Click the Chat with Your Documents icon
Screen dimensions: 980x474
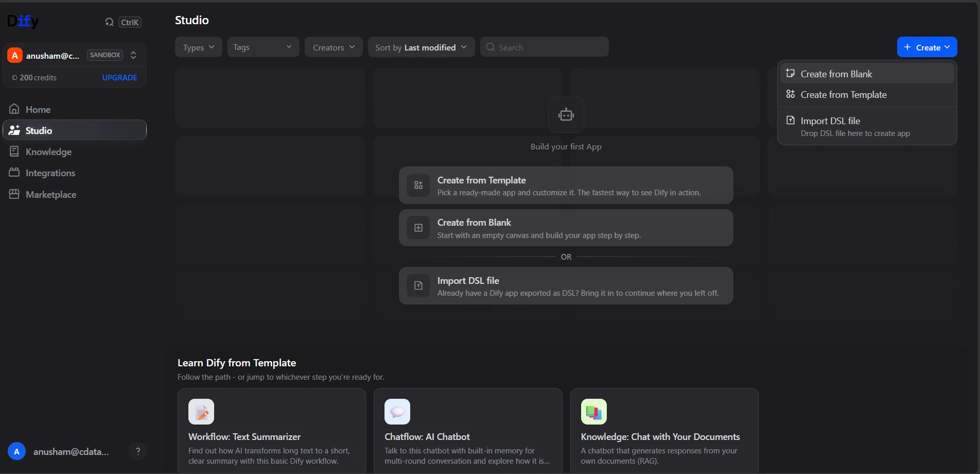click(x=594, y=412)
